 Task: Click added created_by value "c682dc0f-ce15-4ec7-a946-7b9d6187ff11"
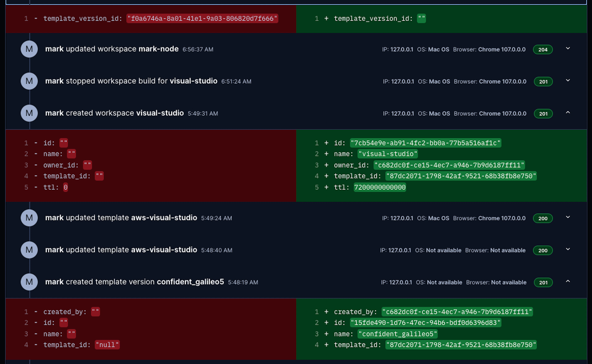click(x=457, y=312)
